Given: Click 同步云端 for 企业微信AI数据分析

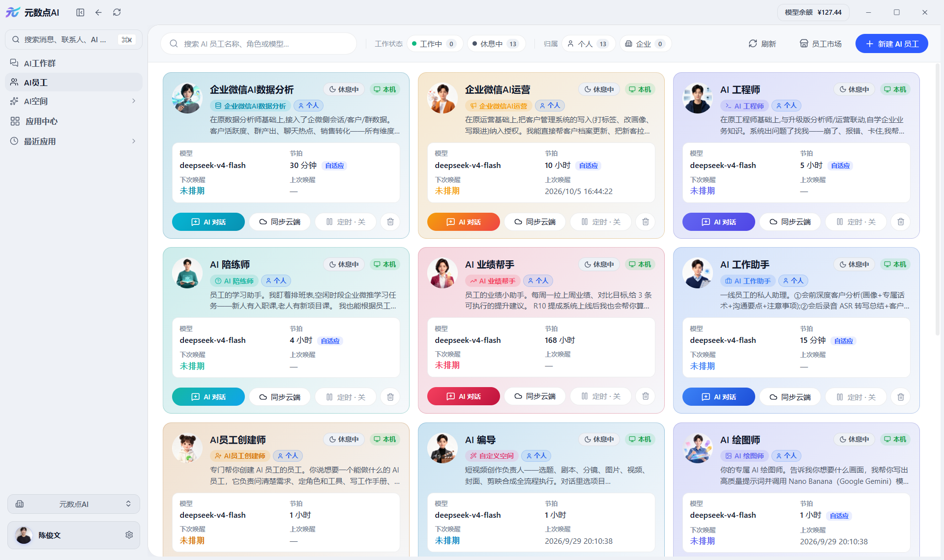Looking at the screenshot, I should pyautogui.click(x=280, y=222).
